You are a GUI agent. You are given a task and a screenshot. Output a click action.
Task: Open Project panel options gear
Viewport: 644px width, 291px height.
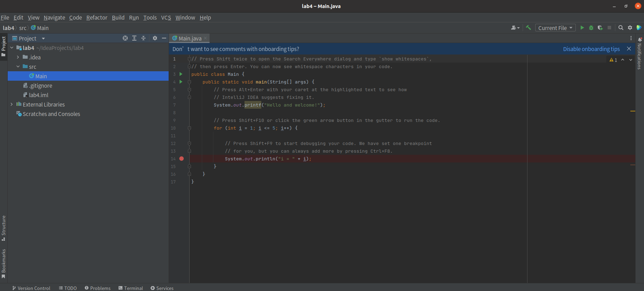[x=155, y=38]
